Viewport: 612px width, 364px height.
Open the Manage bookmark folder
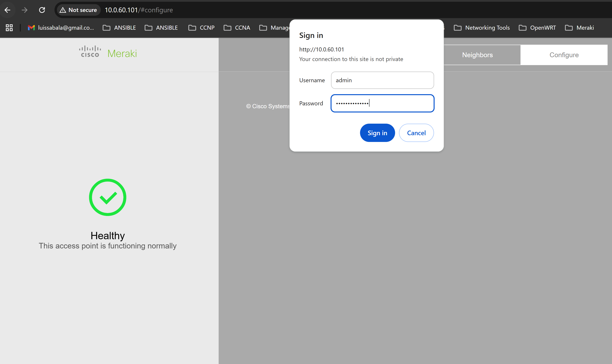[274, 28]
